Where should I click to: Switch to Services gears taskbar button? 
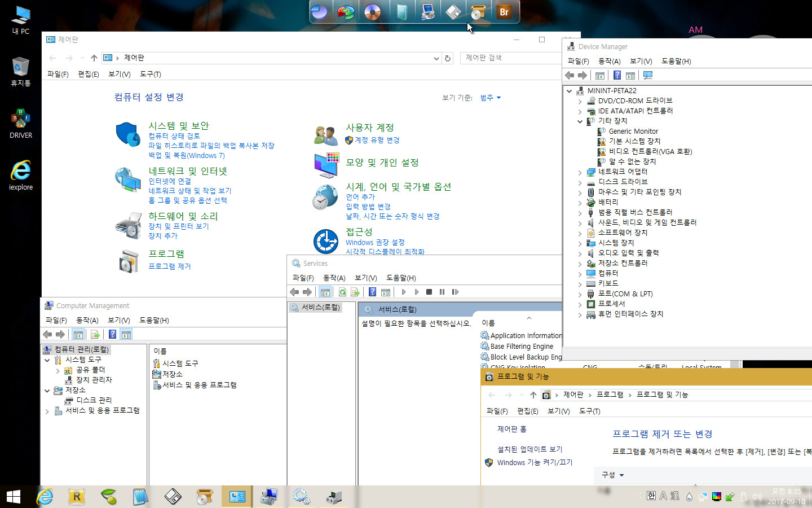(x=301, y=497)
